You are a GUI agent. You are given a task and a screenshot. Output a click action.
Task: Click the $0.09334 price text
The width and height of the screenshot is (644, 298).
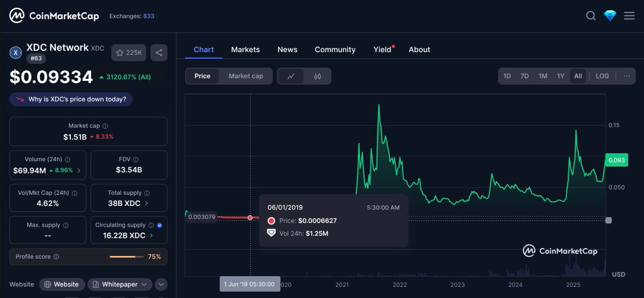[x=52, y=77]
